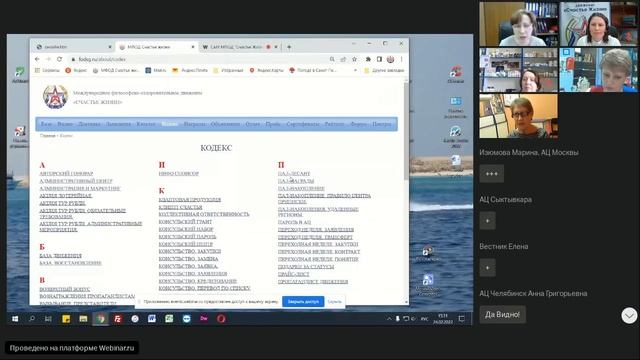Go back with the browser back arrow
Viewport: 640px width, 360px height.
pos(37,59)
